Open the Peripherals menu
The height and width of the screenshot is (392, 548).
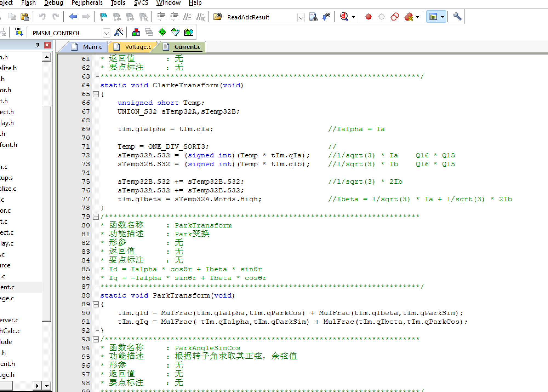[87, 3]
